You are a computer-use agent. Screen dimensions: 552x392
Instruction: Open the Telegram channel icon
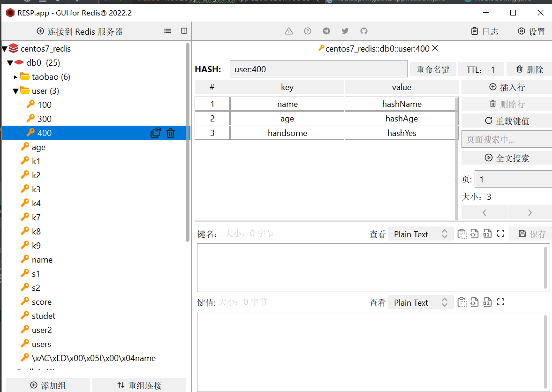[326, 31]
